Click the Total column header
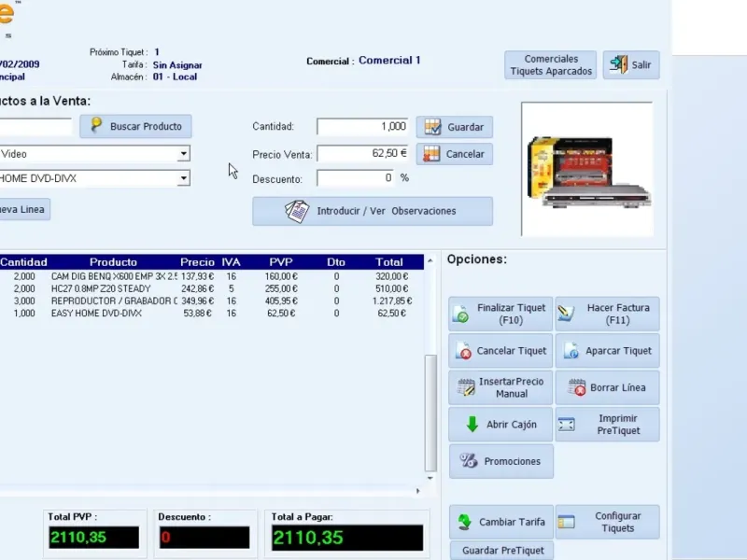The image size is (747, 560). (x=389, y=262)
